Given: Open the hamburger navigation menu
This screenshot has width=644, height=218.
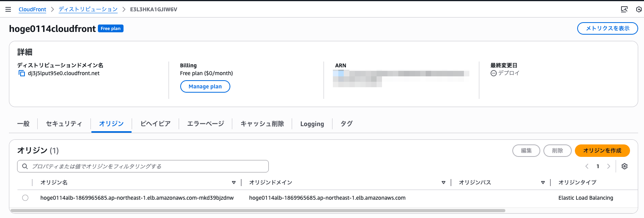Looking at the screenshot, I should (x=8, y=9).
